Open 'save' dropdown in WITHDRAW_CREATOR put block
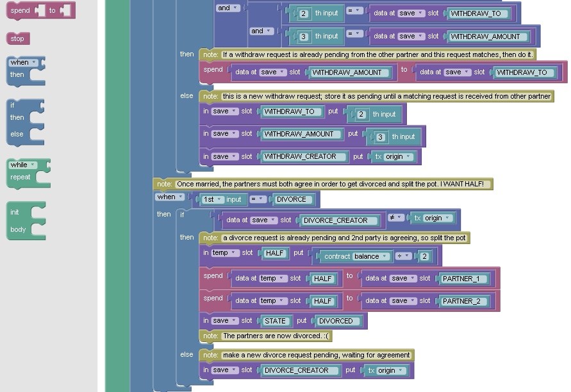This screenshot has height=392, width=571. coord(225,156)
